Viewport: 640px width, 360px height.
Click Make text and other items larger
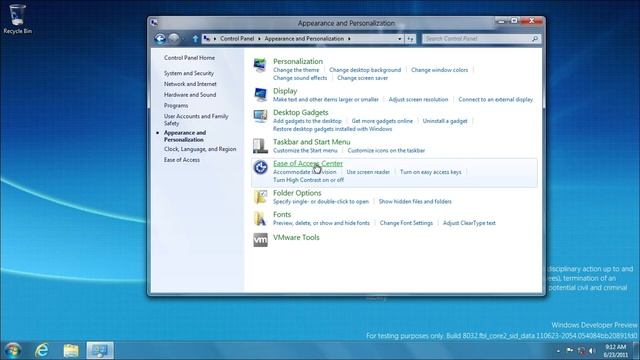(326, 100)
